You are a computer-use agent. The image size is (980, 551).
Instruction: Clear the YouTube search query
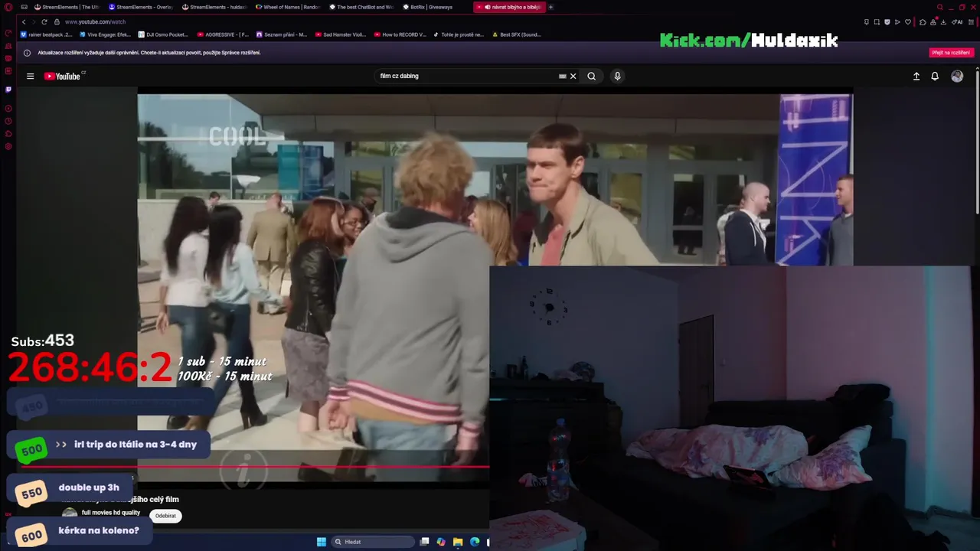573,76
